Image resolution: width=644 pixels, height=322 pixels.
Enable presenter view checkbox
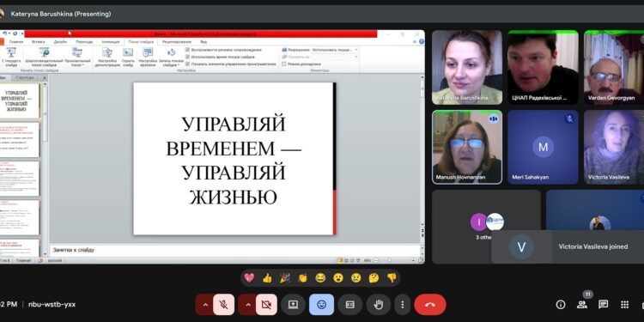coord(284,64)
